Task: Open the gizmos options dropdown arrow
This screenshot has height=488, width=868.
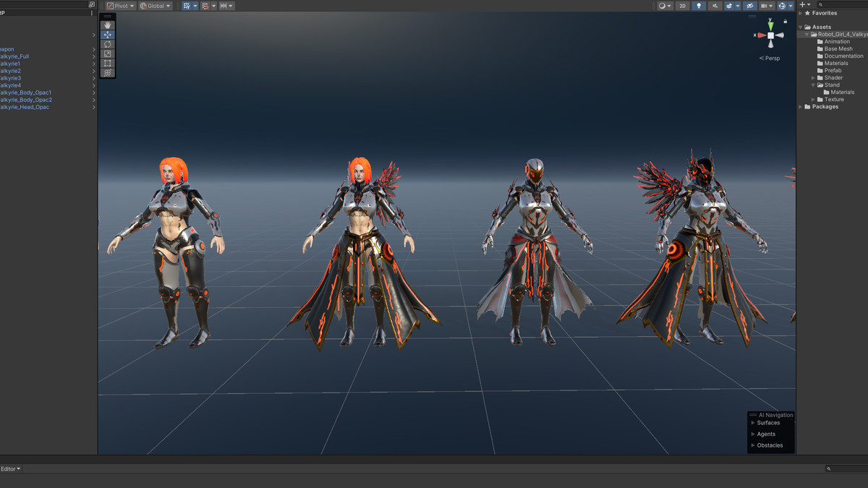Action: 791,6
